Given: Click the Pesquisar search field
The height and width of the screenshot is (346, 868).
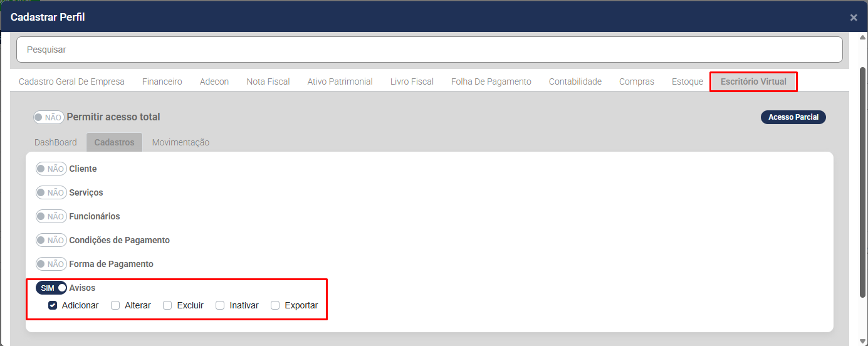Looking at the screenshot, I should click(x=429, y=50).
